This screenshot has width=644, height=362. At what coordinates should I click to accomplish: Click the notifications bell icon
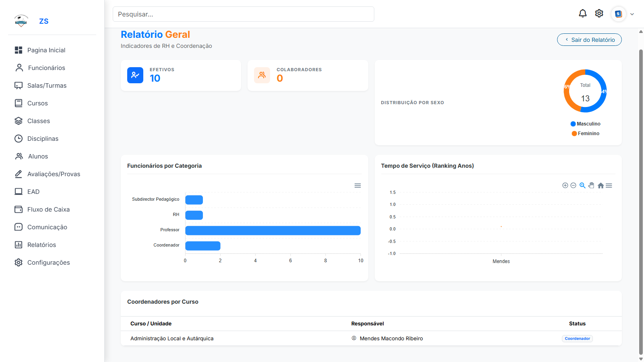tap(582, 14)
